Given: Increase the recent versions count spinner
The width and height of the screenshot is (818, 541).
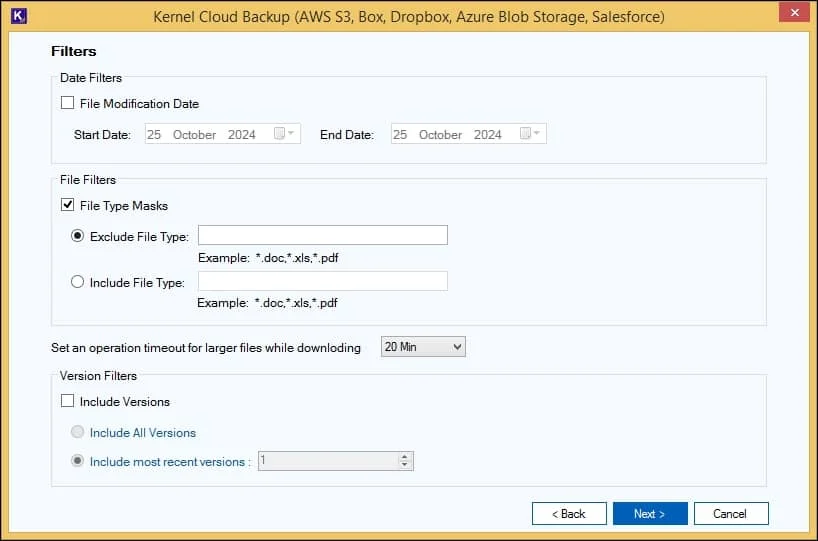Looking at the screenshot, I should 404,456.
